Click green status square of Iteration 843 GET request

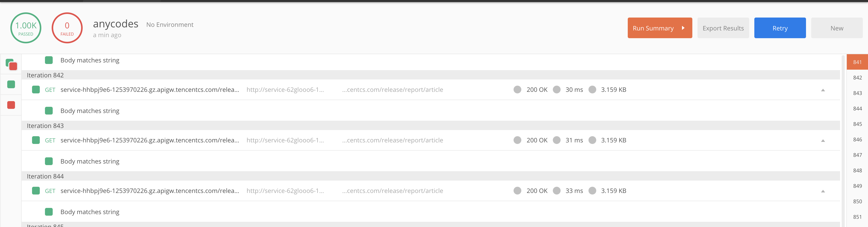coord(36,140)
